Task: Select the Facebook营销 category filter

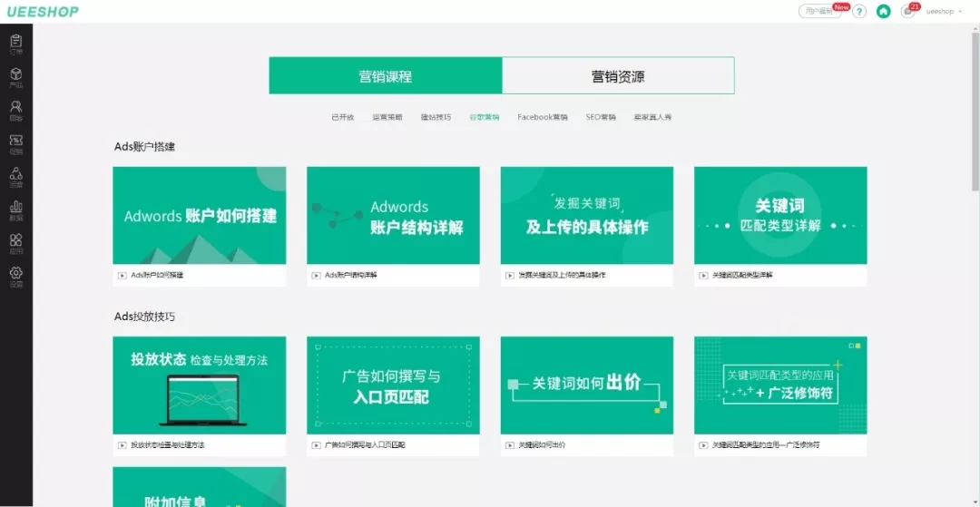Action: pyautogui.click(x=543, y=117)
